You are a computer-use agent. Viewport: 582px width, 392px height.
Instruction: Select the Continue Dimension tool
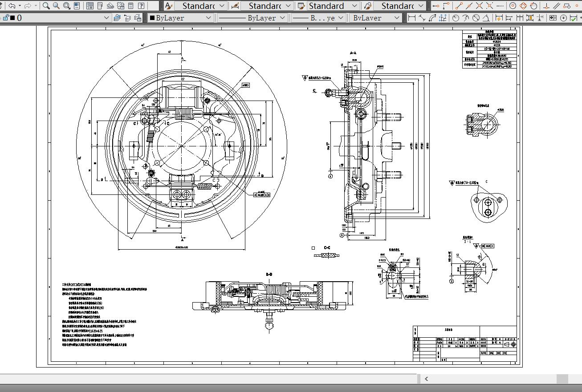(x=520, y=18)
